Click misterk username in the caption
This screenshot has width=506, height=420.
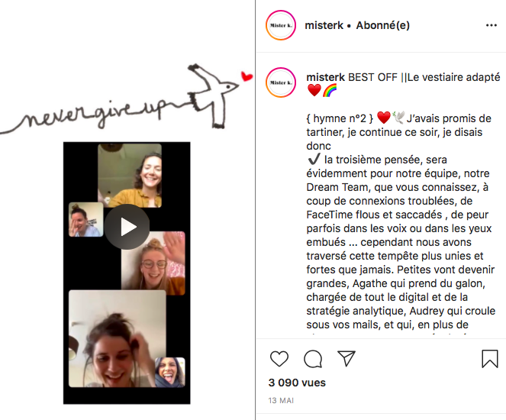[326, 77]
